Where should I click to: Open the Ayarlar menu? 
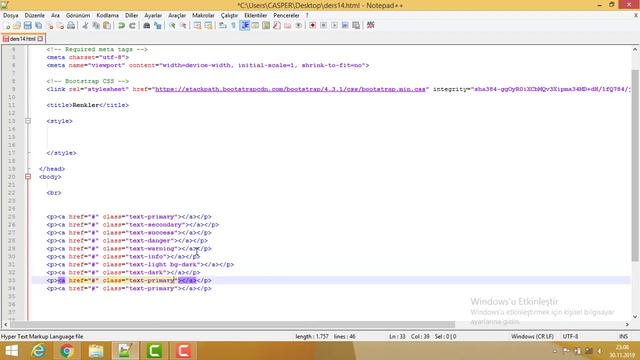click(x=153, y=15)
